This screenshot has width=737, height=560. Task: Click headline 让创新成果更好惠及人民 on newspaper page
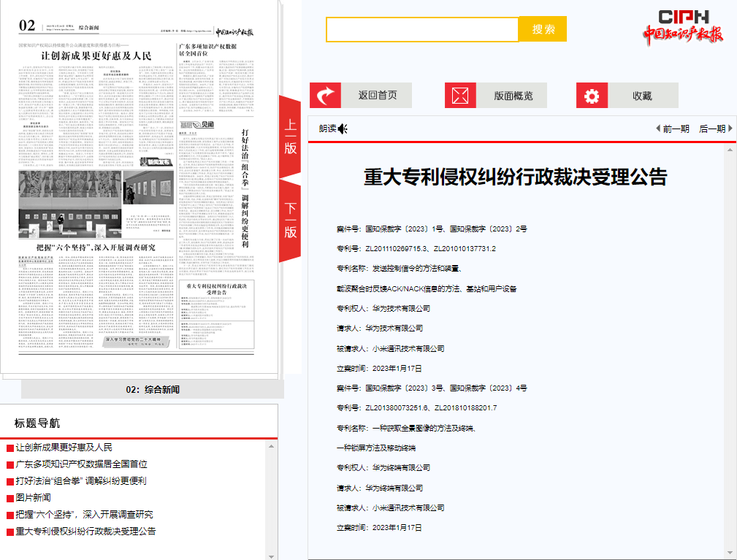(x=96, y=56)
